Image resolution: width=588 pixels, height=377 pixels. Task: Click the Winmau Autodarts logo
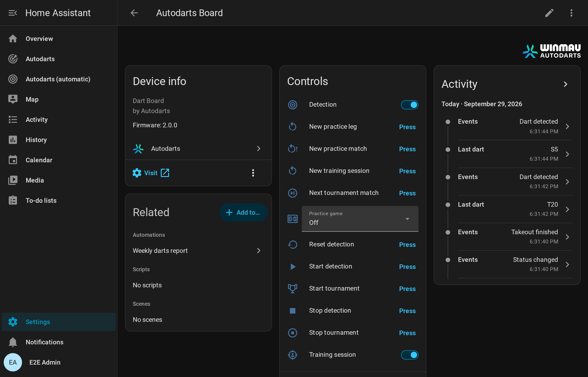click(551, 51)
